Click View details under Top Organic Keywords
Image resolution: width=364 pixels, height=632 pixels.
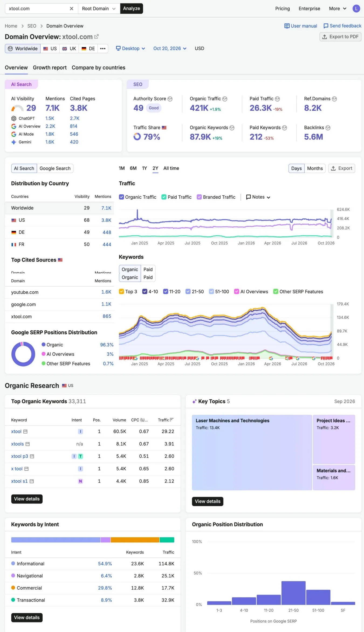(27, 499)
